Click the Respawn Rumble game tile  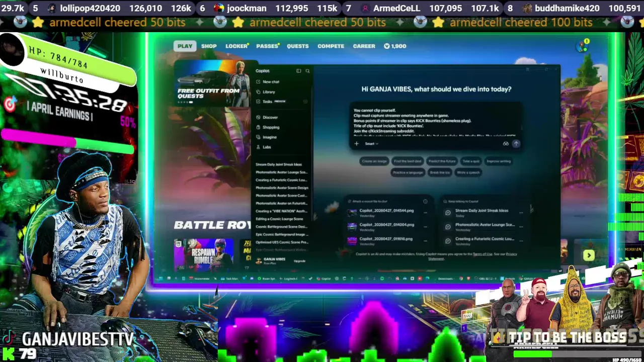204,254
